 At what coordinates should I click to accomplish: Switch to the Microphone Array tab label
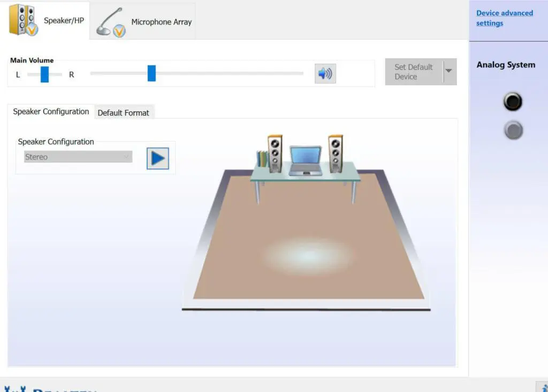tap(161, 22)
